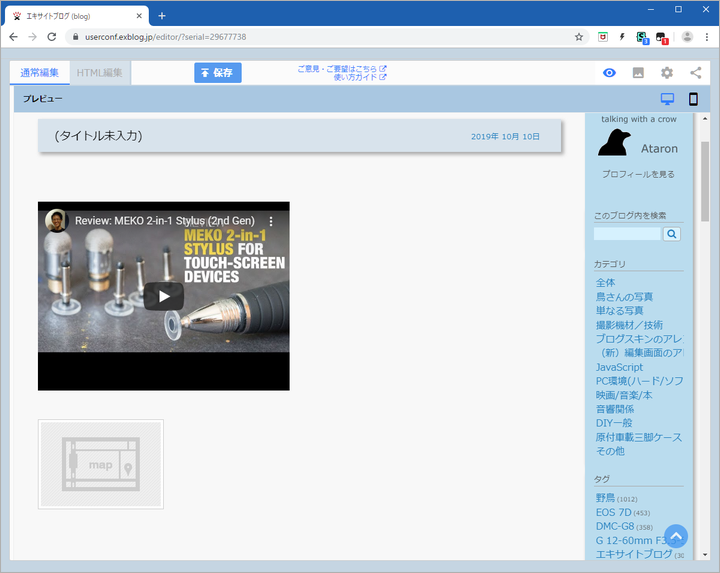Open the Chrome three-dot menu

tap(707, 37)
